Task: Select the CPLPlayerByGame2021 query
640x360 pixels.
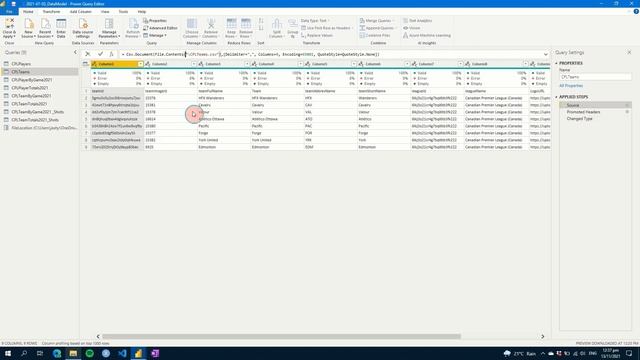Action: pos(31,80)
